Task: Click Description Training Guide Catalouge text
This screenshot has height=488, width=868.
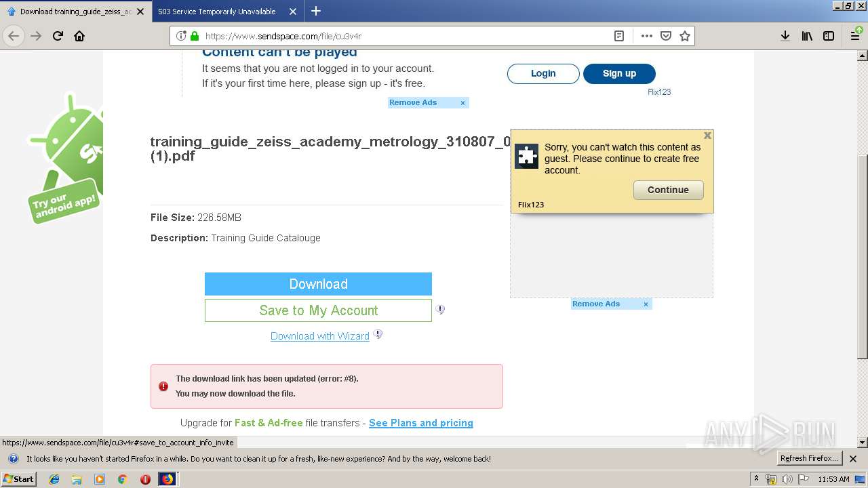Action: tap(235, 238)
